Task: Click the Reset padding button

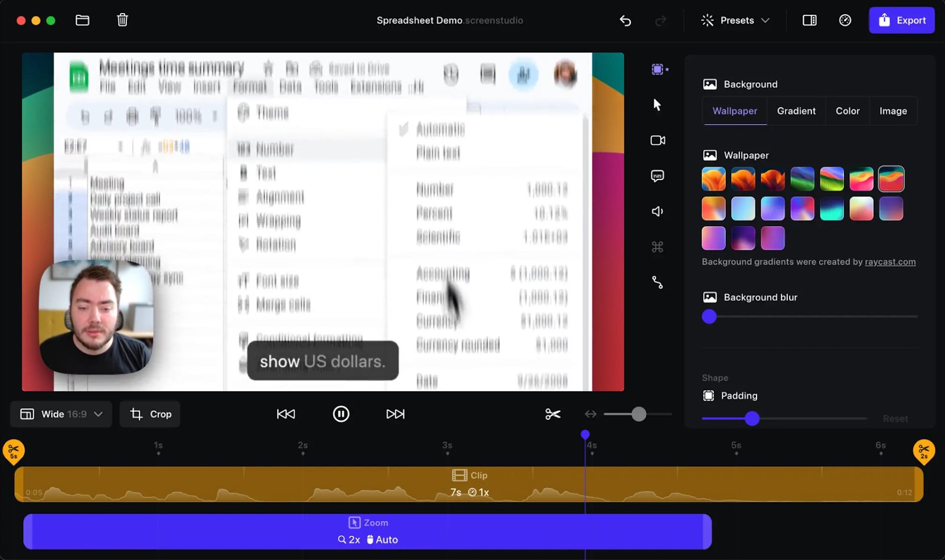Action: (895, 418)
